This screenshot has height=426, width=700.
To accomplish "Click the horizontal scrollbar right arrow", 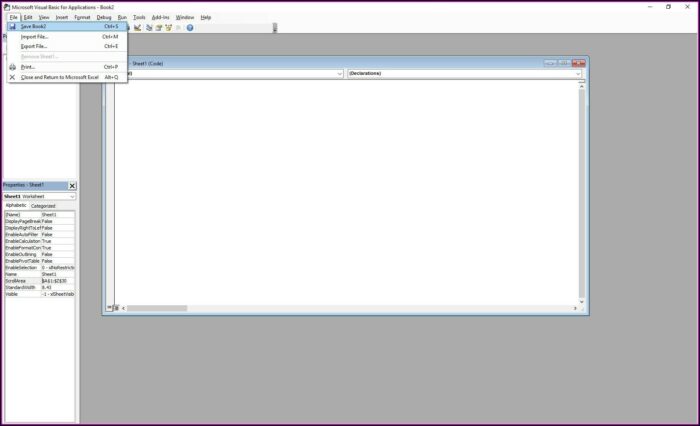I will point(575,308).
